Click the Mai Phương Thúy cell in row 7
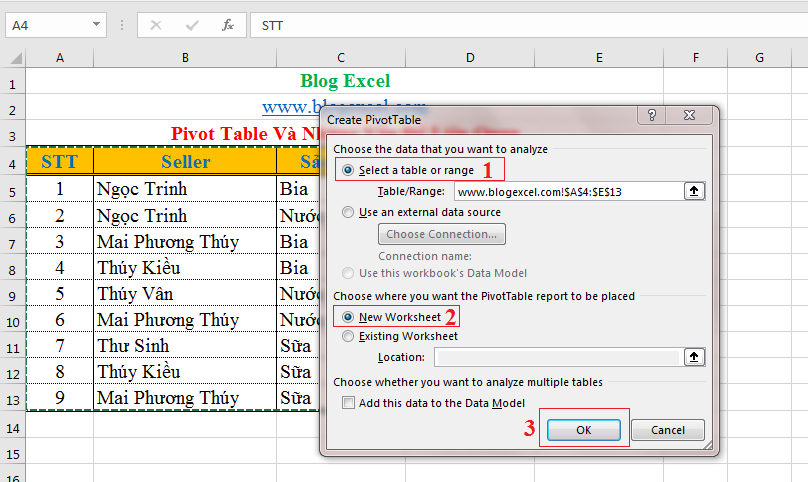Screen dimensions: 808x482 pos(185,241)
